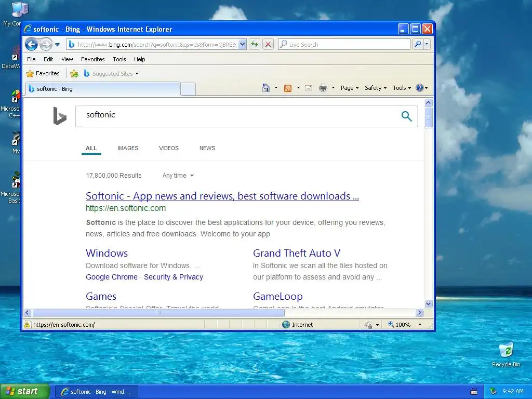Refresh the page using the green arrows icon
The width and height of the screenshot is (532, 399).
[x=255, y=44]
